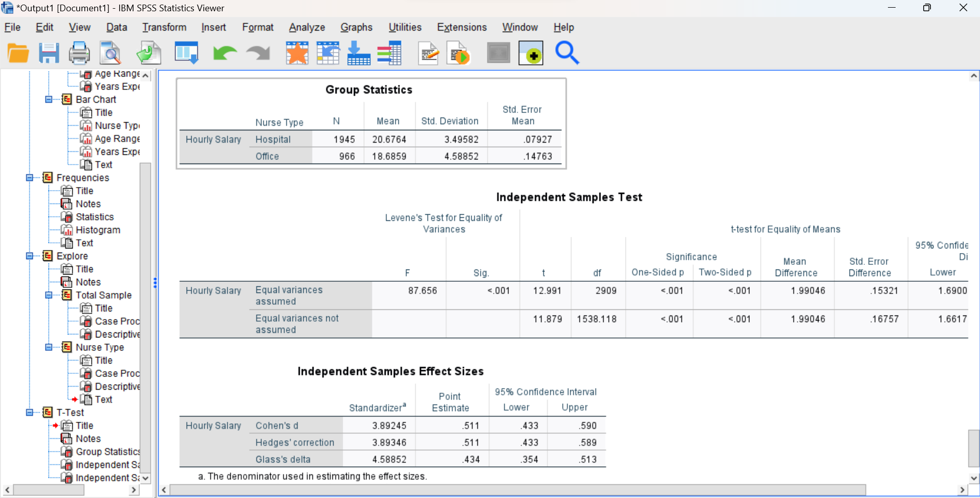
Task: Open the Edit menu
Action: [44, 27]
